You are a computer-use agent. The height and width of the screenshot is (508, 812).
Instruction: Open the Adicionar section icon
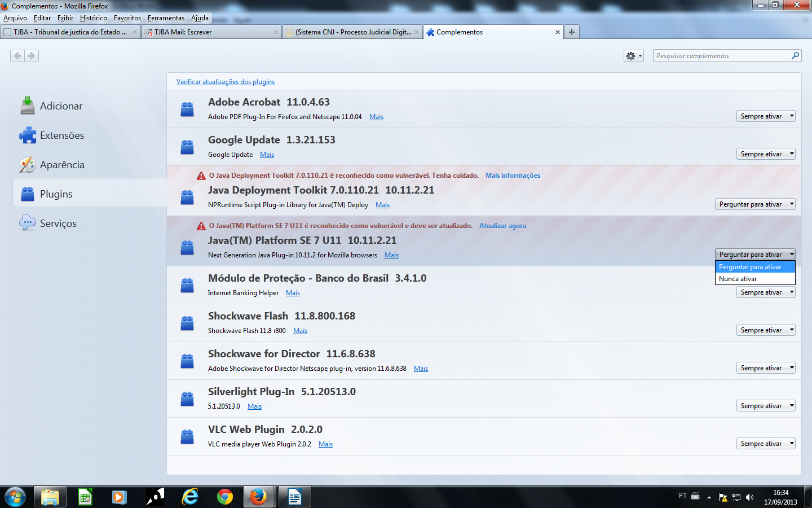click(28, 106)
